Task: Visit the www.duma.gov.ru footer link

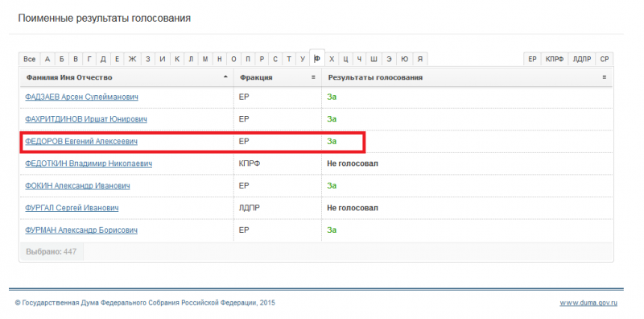Action: coord(588,304)
